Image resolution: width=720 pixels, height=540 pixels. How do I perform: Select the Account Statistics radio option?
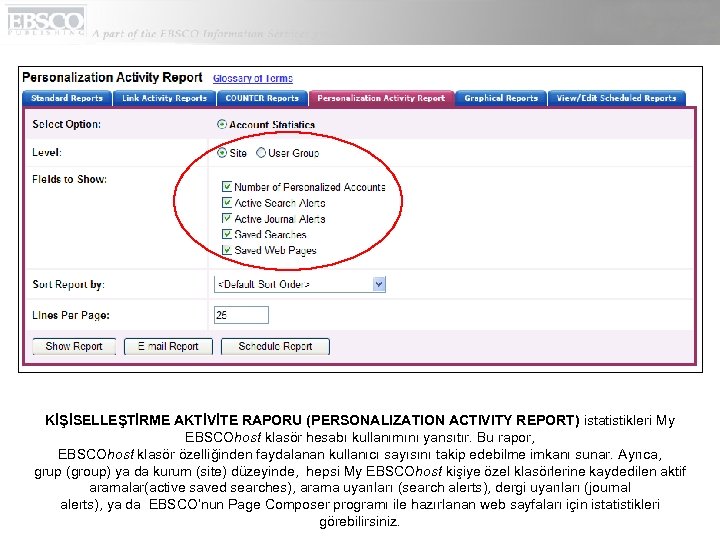pyautogui.click(x=222, y=124)
